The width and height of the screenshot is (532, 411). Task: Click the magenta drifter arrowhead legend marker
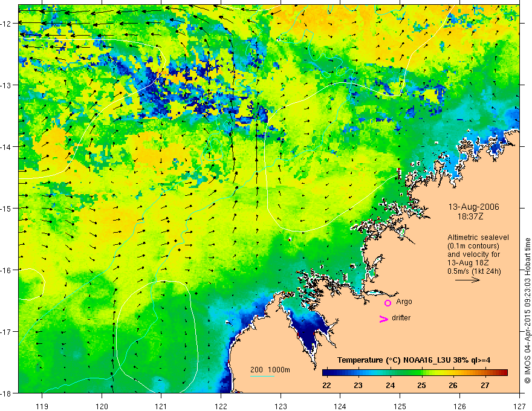coord(383,319)
